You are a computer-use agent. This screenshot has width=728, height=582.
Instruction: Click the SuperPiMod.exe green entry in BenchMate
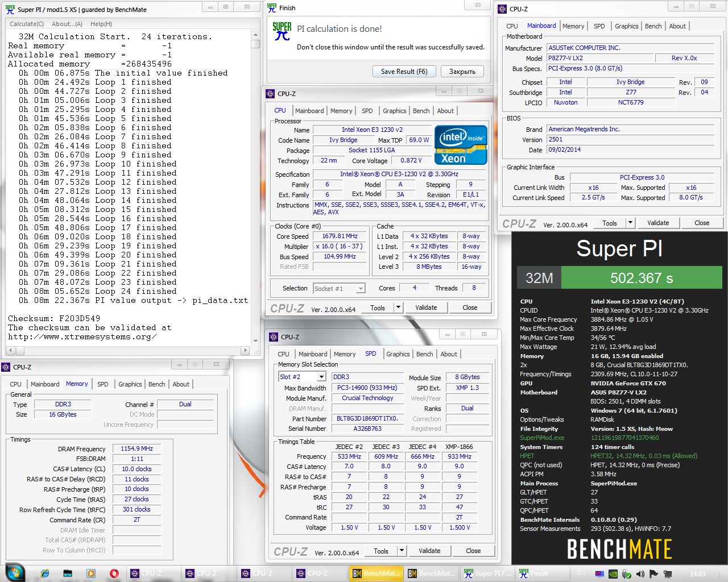[542, 438]
